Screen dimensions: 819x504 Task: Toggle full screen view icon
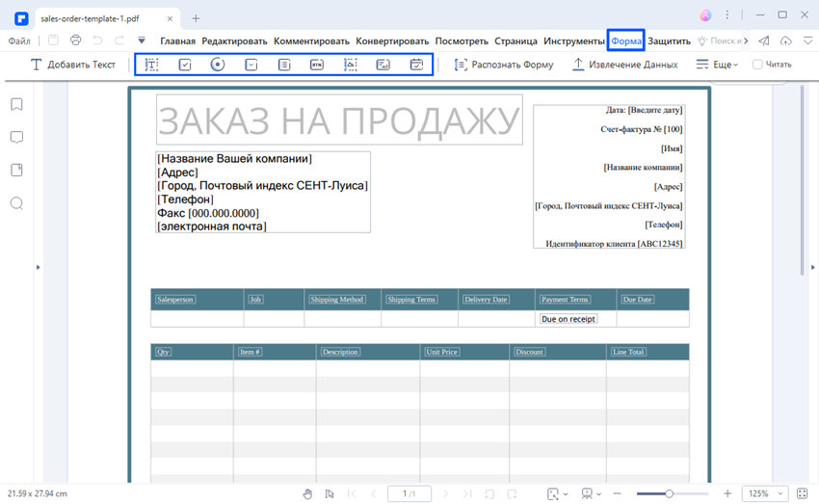[803, 493]
